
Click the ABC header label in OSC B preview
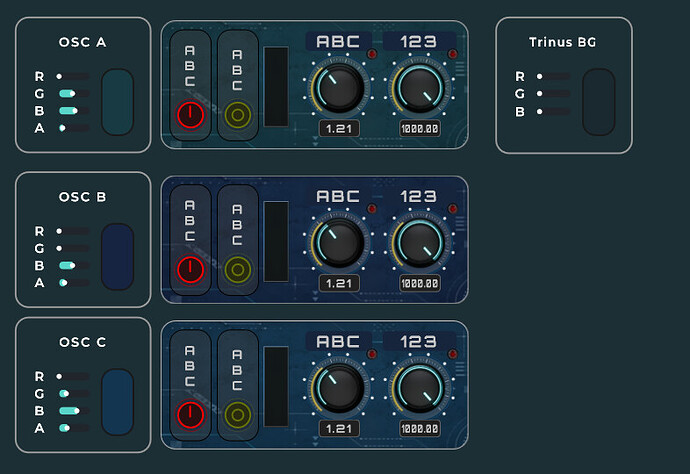338,196
